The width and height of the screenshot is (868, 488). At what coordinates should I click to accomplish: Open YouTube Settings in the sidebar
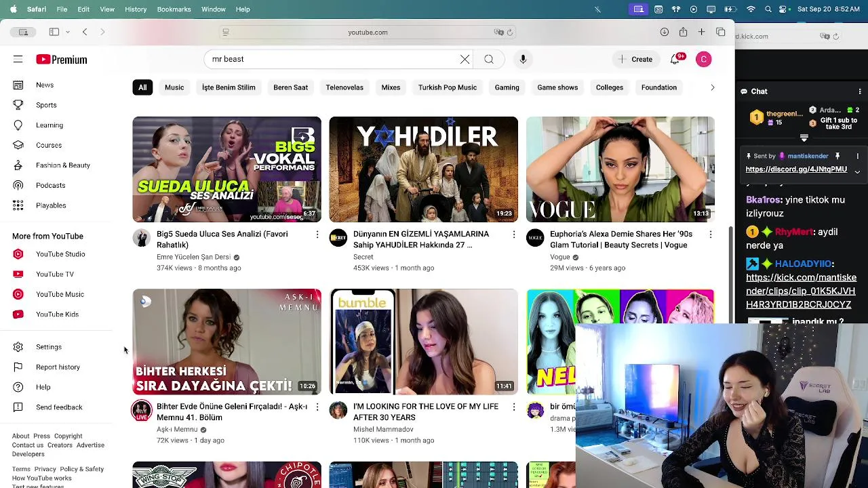click(49, 347)
